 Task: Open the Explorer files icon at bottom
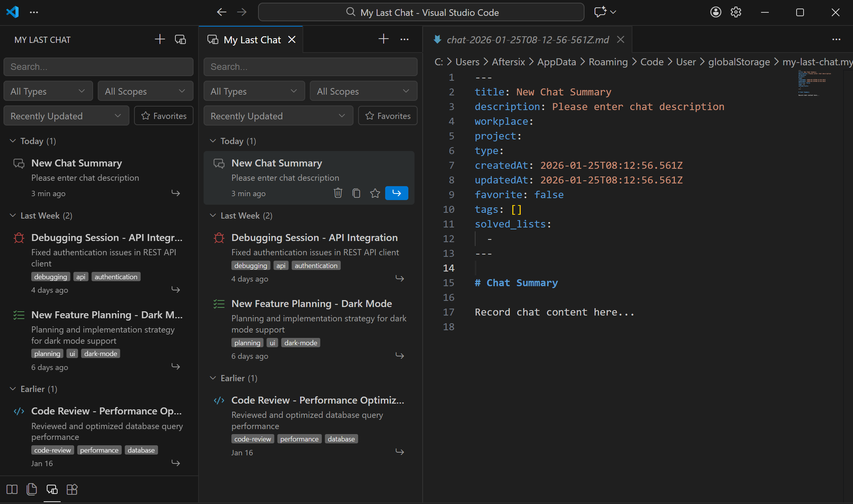click(x=32, y=489)
